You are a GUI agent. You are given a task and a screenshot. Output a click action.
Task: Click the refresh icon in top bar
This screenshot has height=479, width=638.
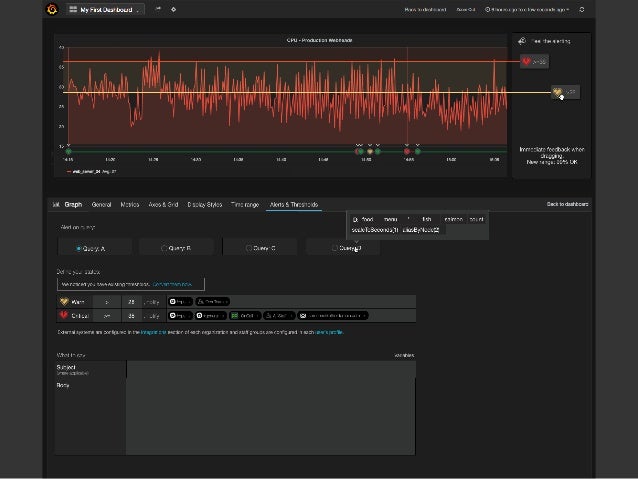582,9
